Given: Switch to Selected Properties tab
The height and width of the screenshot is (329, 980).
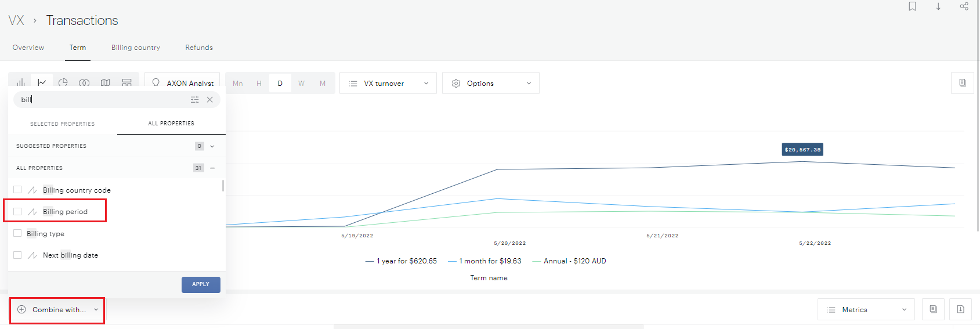Looking at the screenshot, I should point(62,124).
